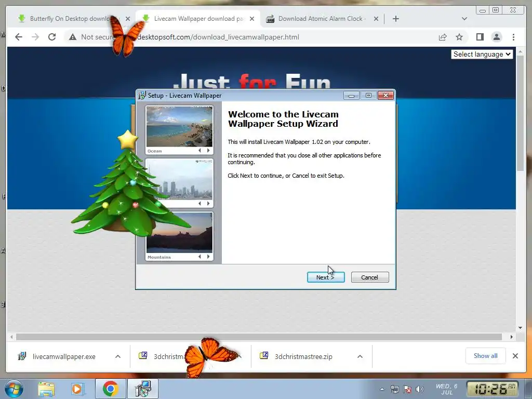Click the horizontal scrollbar of the page
Image resolution: width=532 pixels, height=399 pixels.
point(259,337)
